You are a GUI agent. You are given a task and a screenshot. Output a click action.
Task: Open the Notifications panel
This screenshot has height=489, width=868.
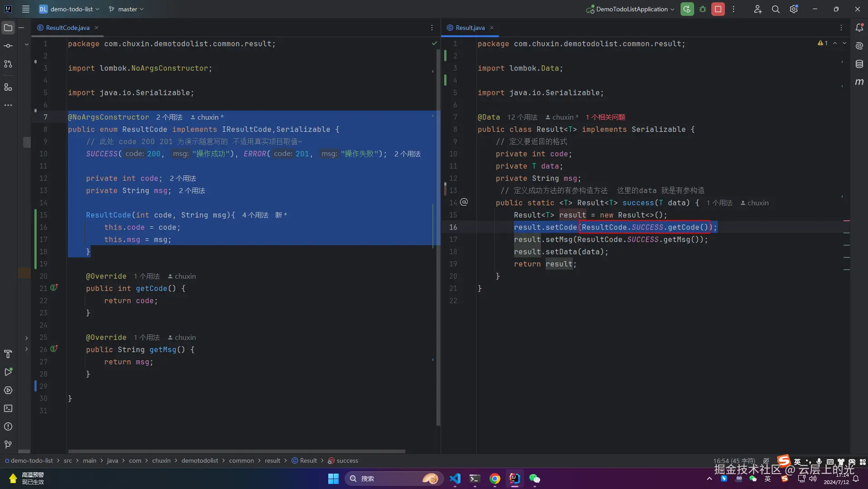tap(859, 28)
